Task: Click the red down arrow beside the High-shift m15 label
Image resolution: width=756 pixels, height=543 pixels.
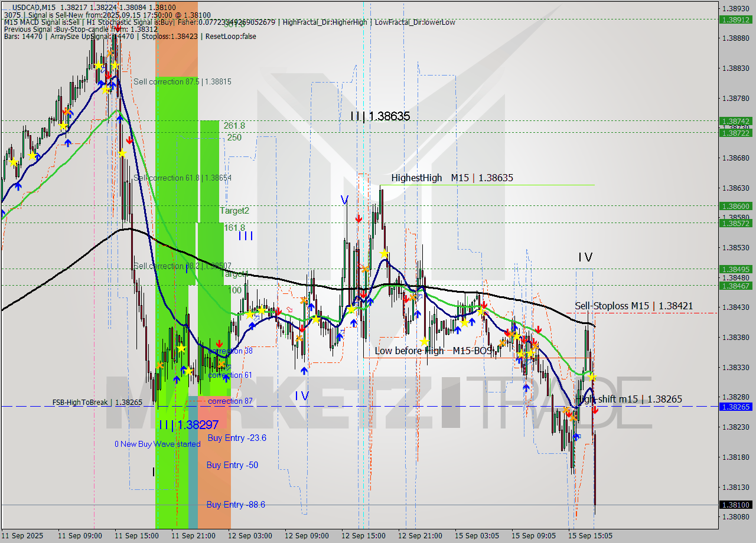Action: pos(595,411)
